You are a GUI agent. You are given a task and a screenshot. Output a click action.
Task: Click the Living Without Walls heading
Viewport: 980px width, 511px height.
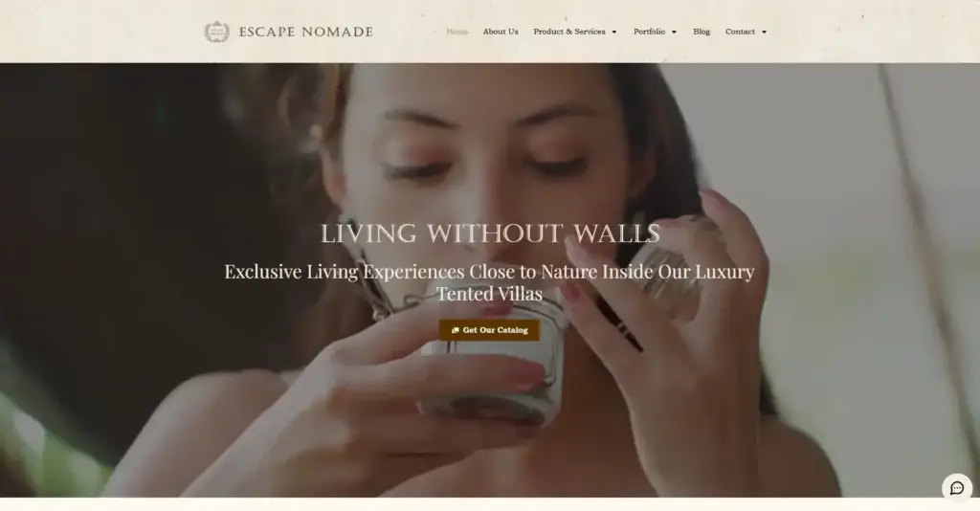490,233
